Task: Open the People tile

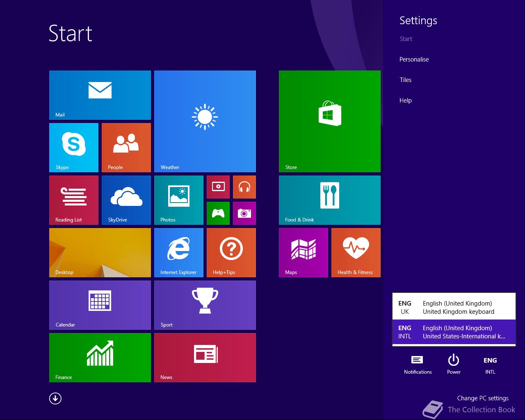Action: point(126,148)
